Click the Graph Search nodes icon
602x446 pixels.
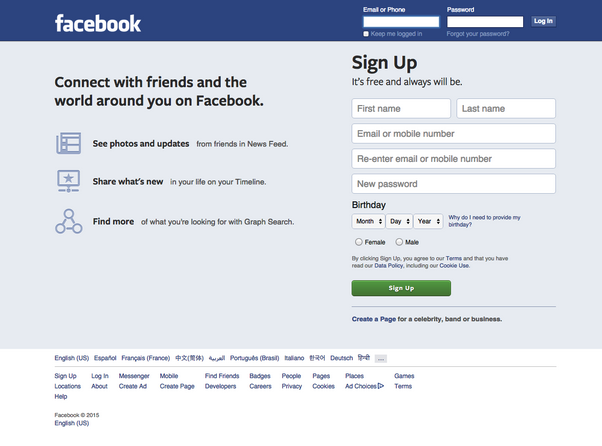68,221
